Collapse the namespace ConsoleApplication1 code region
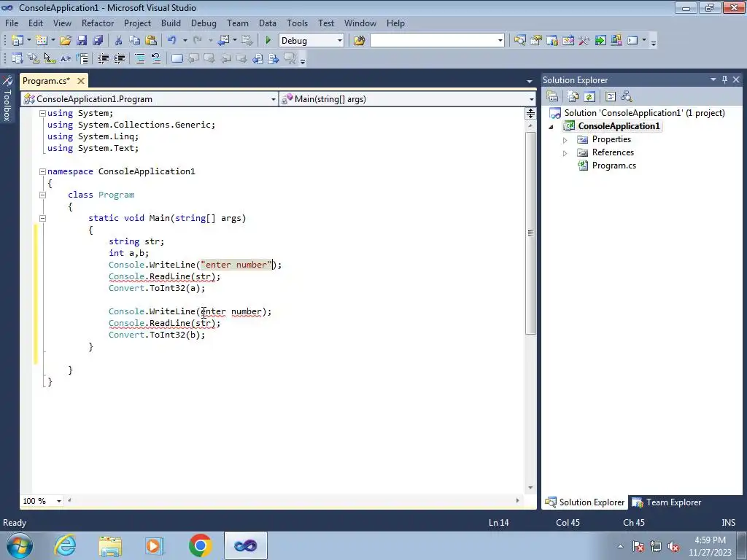 click(x=42, y=171)
